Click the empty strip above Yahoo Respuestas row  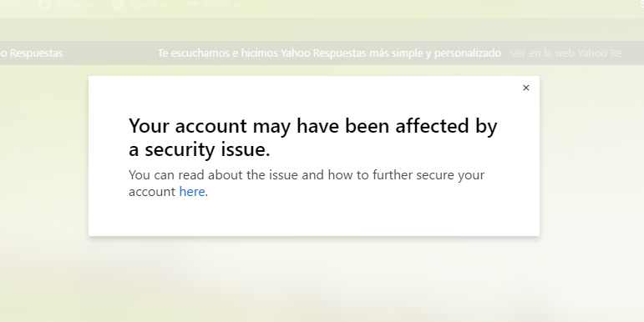point(322,29)
